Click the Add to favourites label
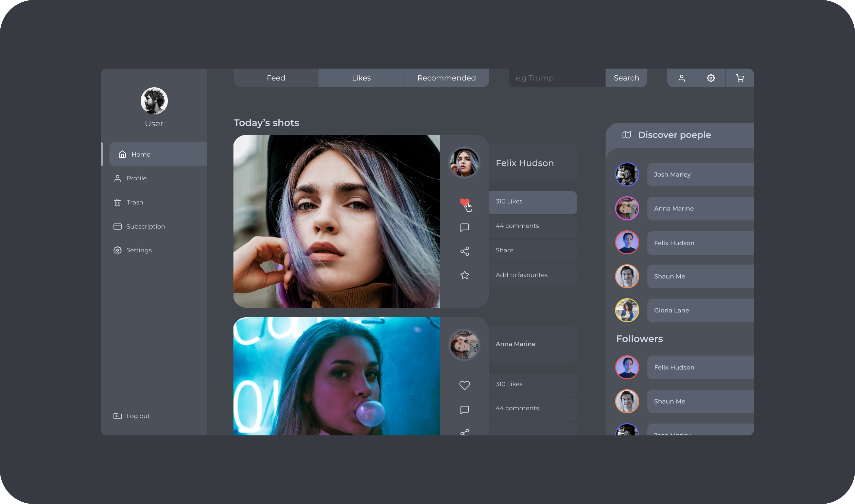The width and height of the screenshot is (855, 504). click(x=522, y=275)
